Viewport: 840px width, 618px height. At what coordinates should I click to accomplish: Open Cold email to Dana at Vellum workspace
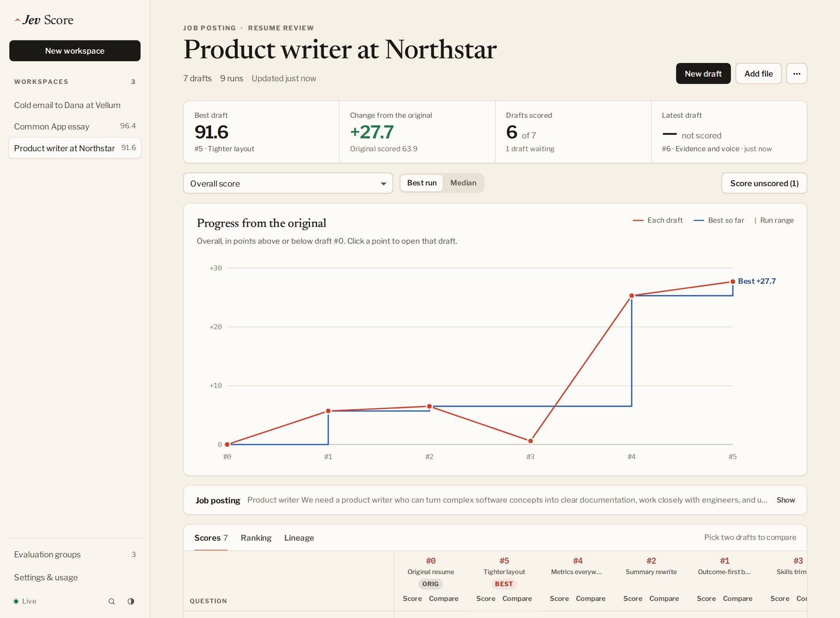pos(75,105)
